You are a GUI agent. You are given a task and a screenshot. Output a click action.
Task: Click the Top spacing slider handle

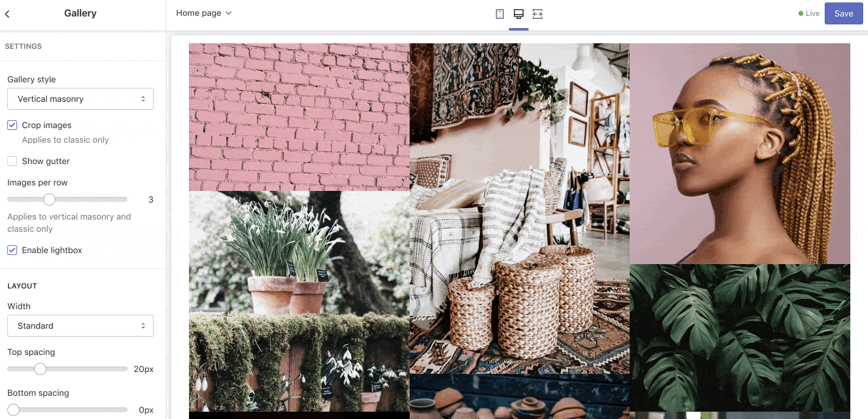point(40,369)
